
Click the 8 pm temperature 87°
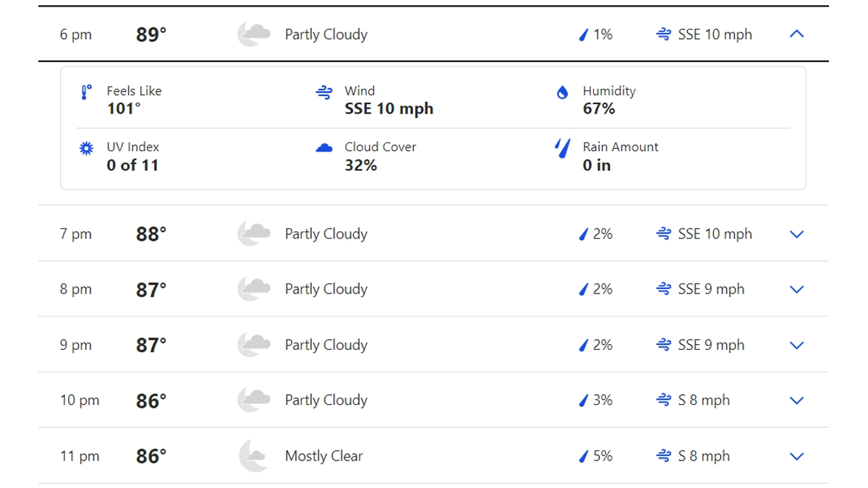[x=151, y=289]
